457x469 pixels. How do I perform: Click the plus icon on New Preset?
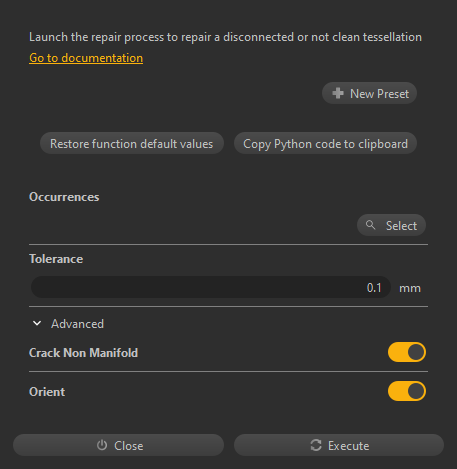click(x=338, y=93)
